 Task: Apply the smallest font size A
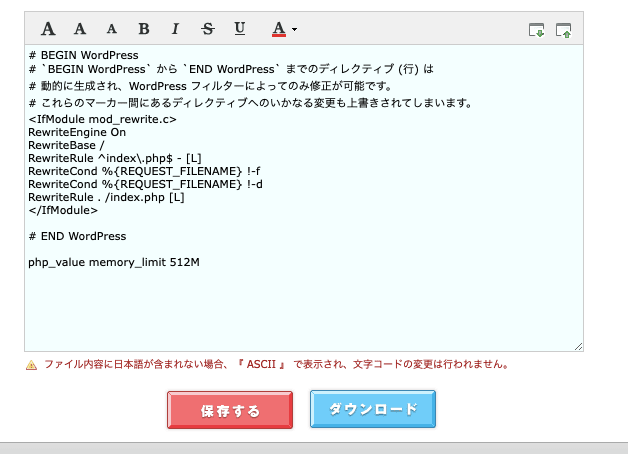coord(112,29)
